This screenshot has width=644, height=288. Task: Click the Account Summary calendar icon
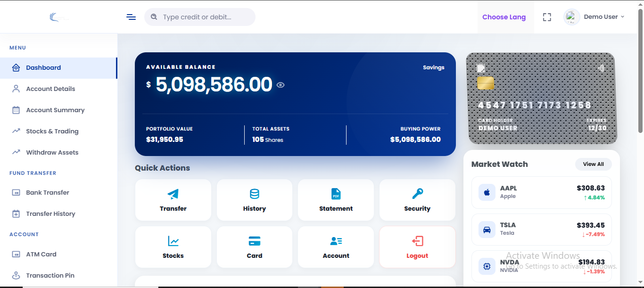tap(16, 110)
